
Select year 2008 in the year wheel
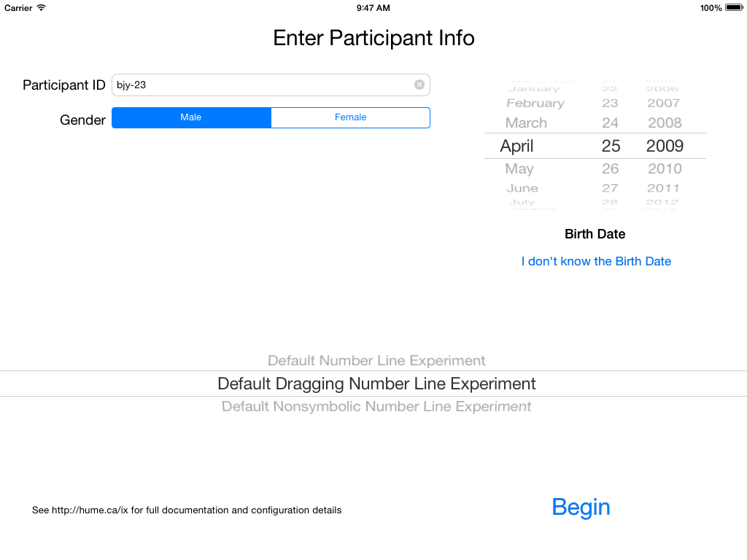click(x=664, y=123)
